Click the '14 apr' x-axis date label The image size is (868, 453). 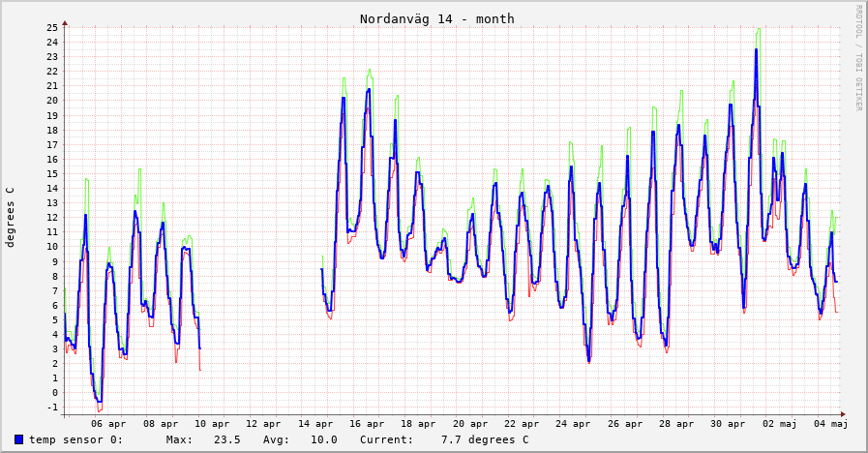[x=315, y=424]
